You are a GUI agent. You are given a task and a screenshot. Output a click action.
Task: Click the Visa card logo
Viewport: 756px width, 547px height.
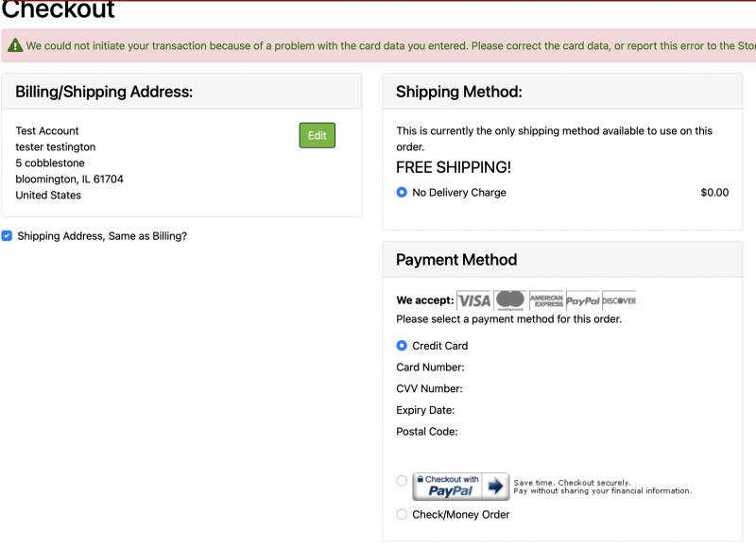coord(473,300)
